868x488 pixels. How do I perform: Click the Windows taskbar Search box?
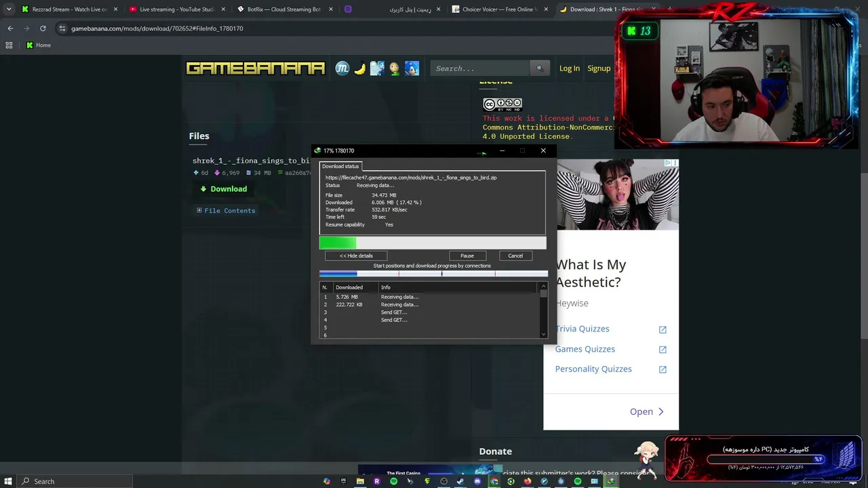(75, 481)
